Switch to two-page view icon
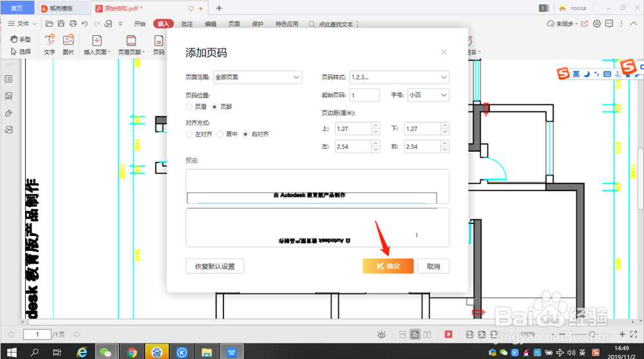This screenshot has width=644, height=359. pos(427,335)
